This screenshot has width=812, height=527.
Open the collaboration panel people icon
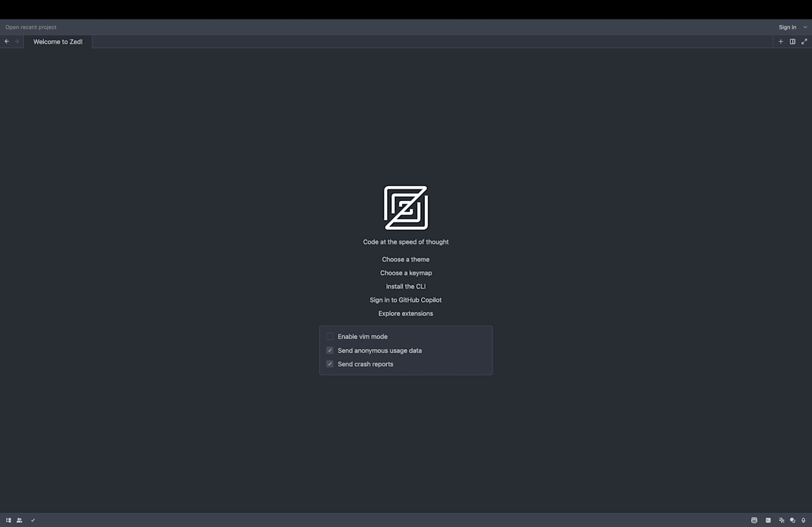[20, 520]
